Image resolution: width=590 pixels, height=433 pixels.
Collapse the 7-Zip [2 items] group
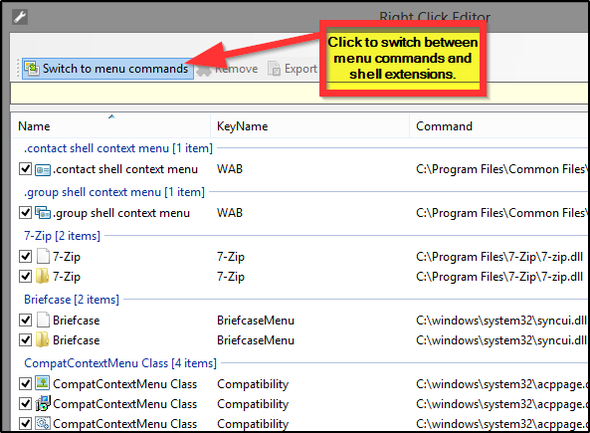[x=62, y=236]
